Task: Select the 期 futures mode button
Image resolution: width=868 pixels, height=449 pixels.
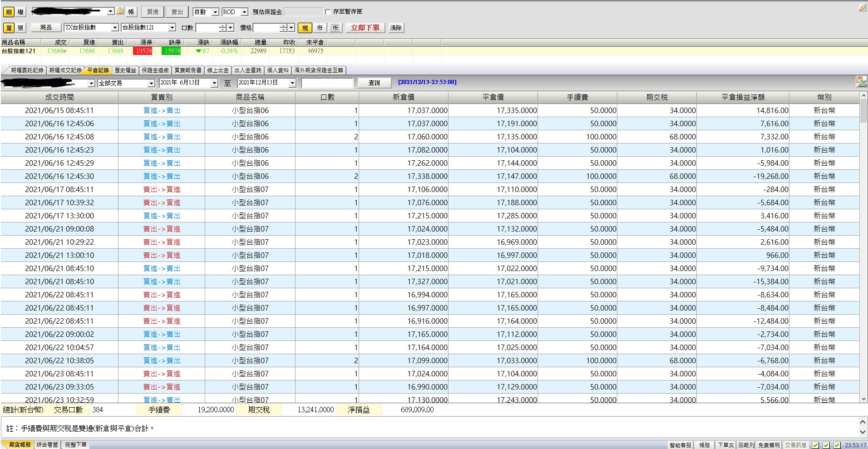Action: (x=9, y=12)
